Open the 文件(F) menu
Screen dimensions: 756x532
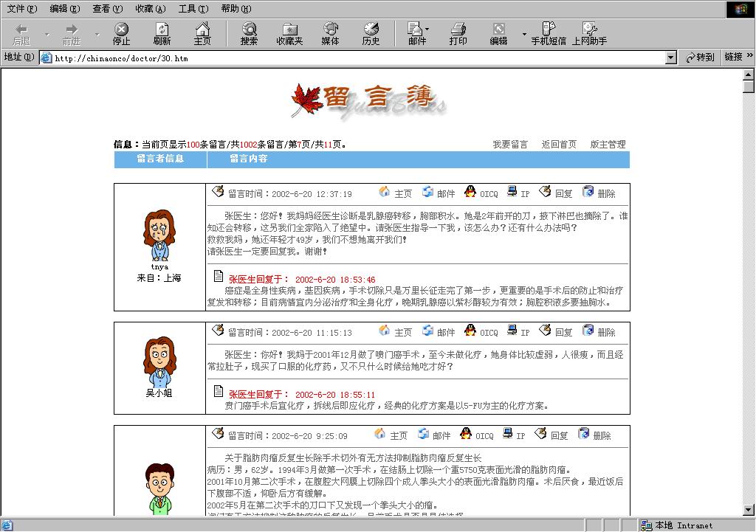pyautogui.click(x=22, y=9)
